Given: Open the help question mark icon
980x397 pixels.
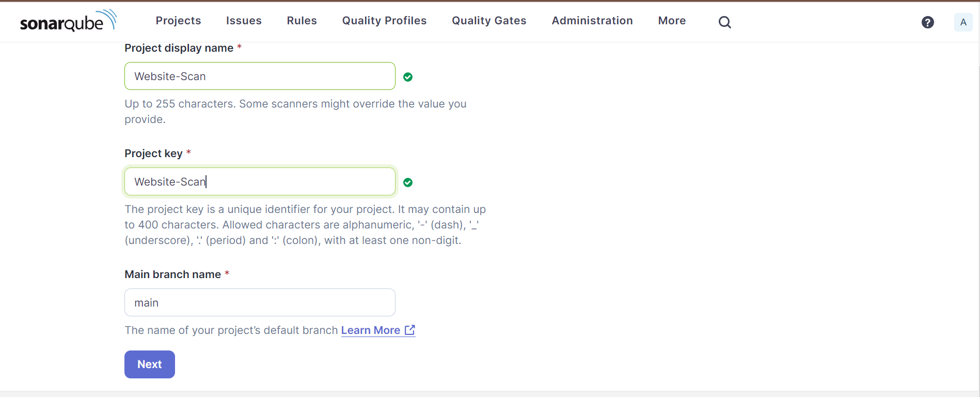Looking at the screenshot, I should pos(928,22).
